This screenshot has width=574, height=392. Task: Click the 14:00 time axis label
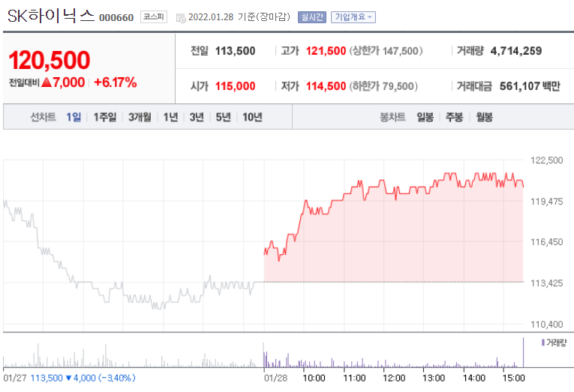click(x=474, y=378)
